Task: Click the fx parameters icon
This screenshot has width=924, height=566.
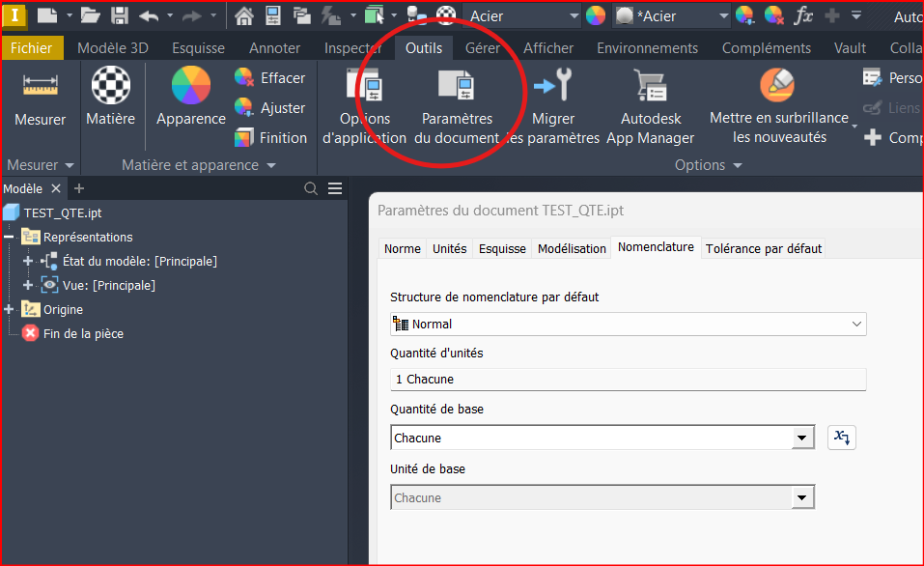Action: tap(802, 15)
